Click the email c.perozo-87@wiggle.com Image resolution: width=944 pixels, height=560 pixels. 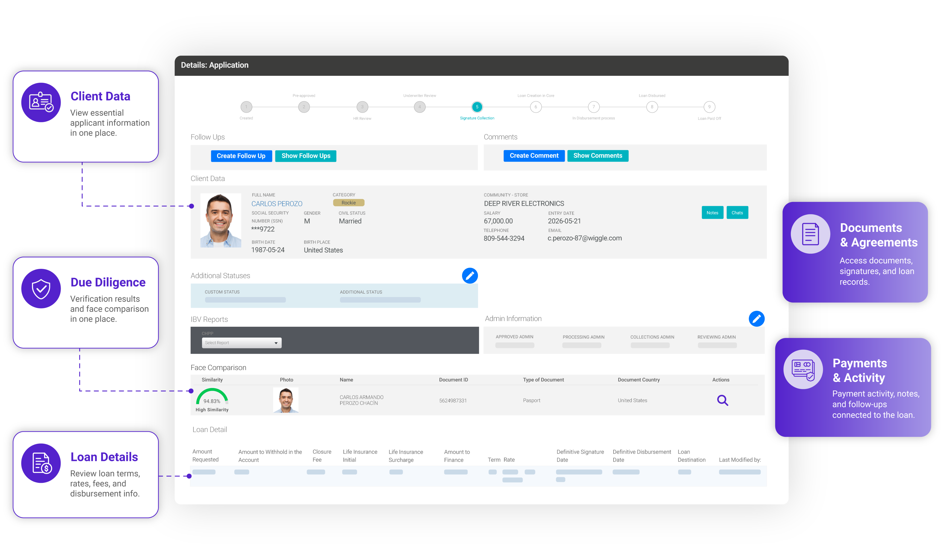click(584, 238)
